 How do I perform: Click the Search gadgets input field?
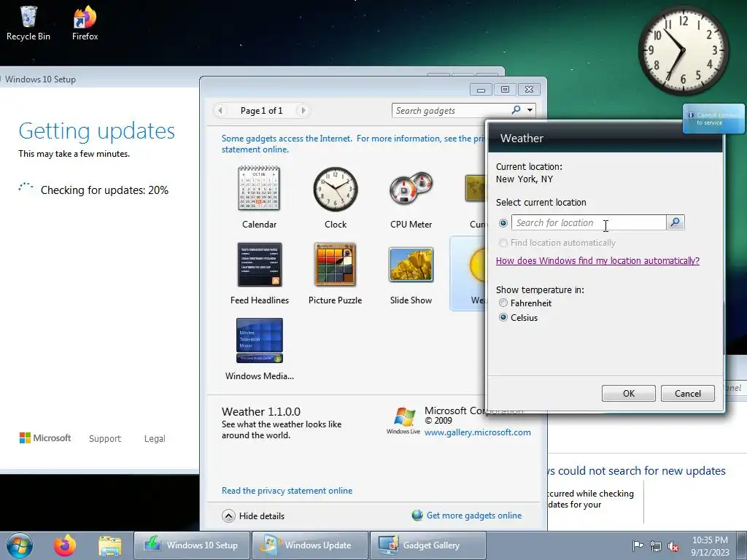[451, 111]
